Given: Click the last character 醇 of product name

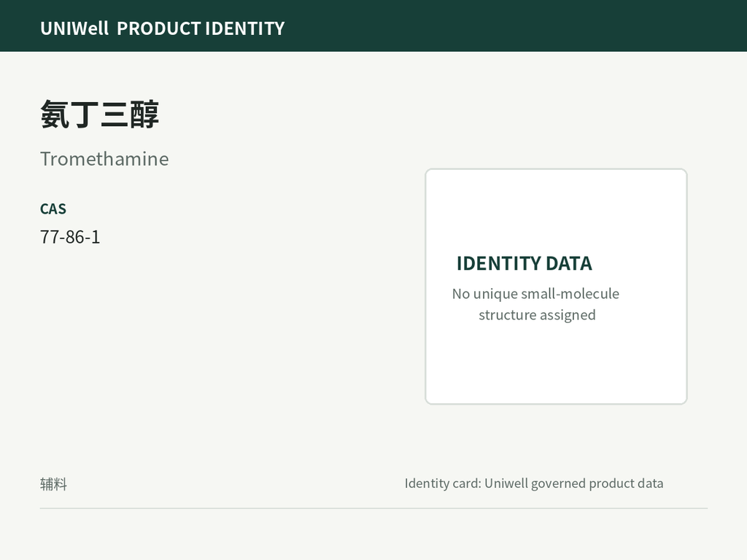Looking at the screenshot, I should pos(144,114).
